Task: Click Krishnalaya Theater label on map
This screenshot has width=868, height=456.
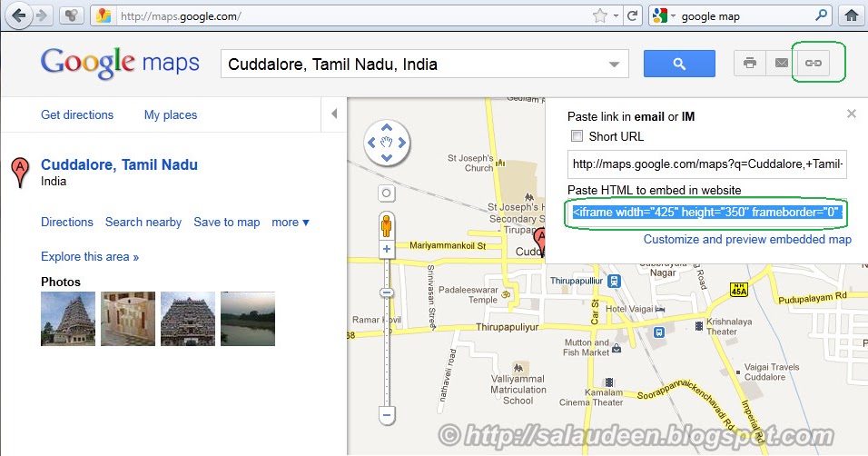Action: (728, 326)
